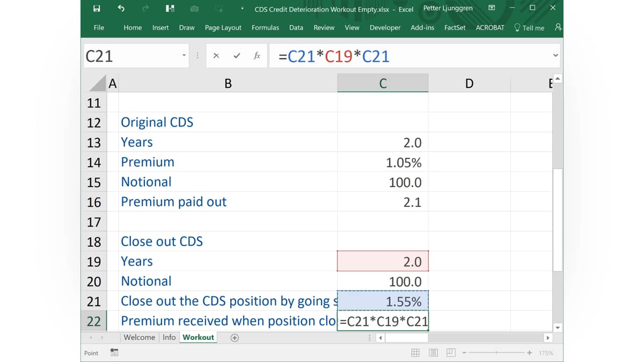The height and width of the screenshot is (362, 644).
Task: Select row 13 header
Action: tap(94, 142)
